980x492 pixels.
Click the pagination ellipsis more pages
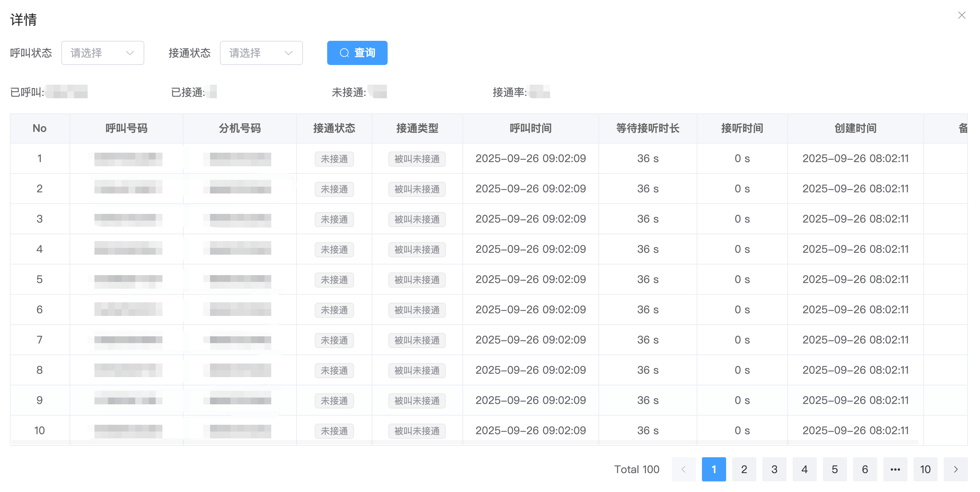(895, 469)
